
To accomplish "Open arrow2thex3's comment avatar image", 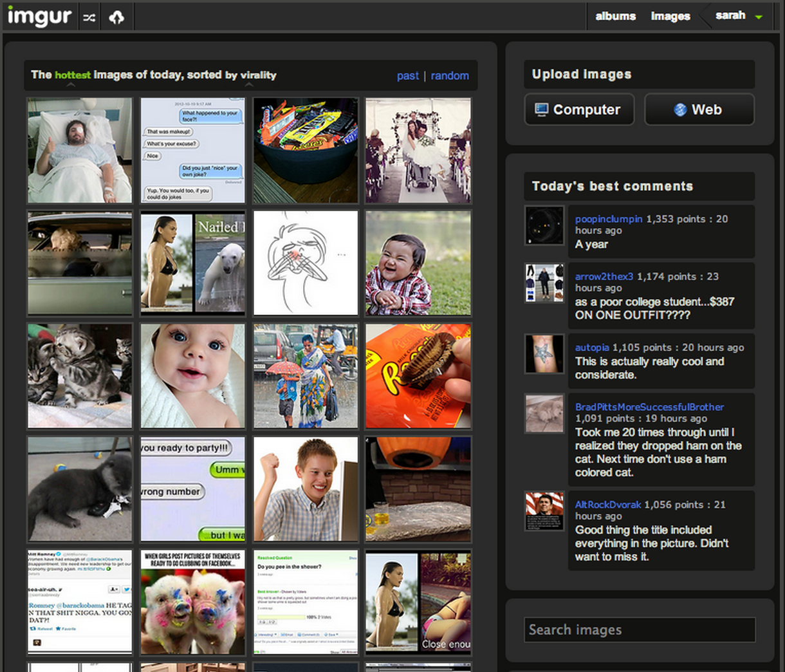I will pos(544,283).
